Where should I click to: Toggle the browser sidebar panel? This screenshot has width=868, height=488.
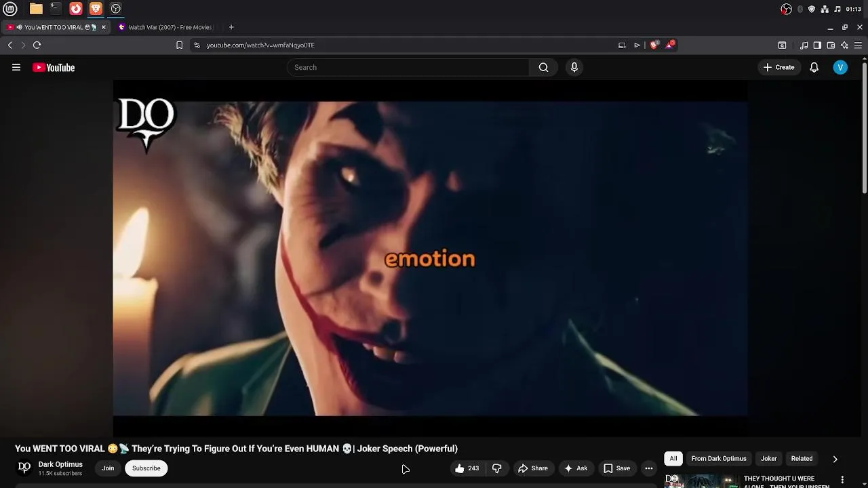(817, 45)
